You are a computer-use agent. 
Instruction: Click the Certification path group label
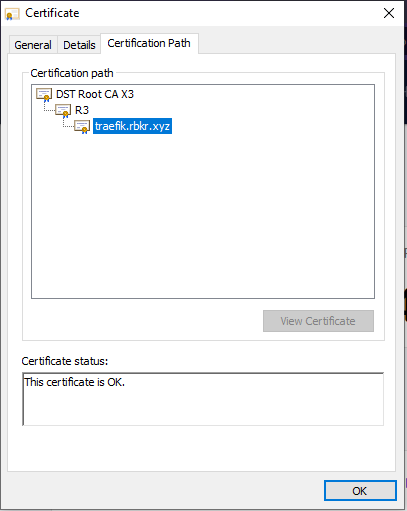[x=72, y=73]
